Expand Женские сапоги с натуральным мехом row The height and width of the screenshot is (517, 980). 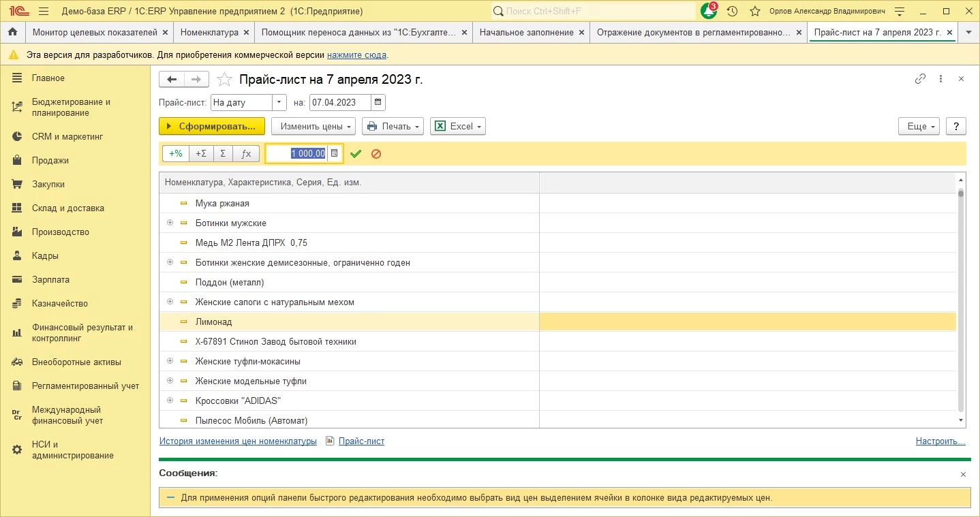[x=170, y=302]
